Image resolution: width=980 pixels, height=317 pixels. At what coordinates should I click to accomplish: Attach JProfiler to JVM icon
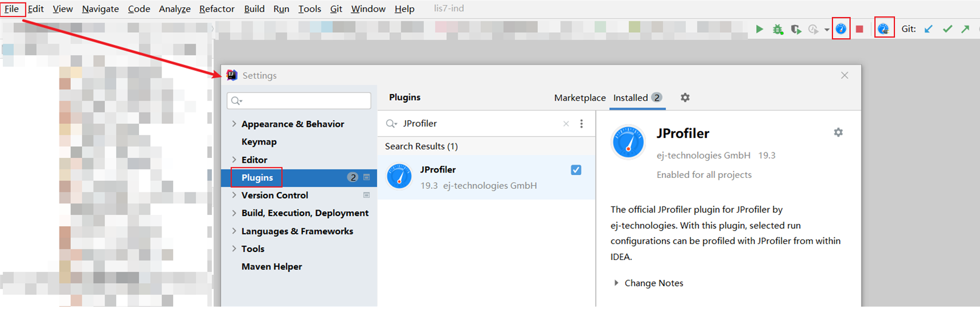click(883, 29)
